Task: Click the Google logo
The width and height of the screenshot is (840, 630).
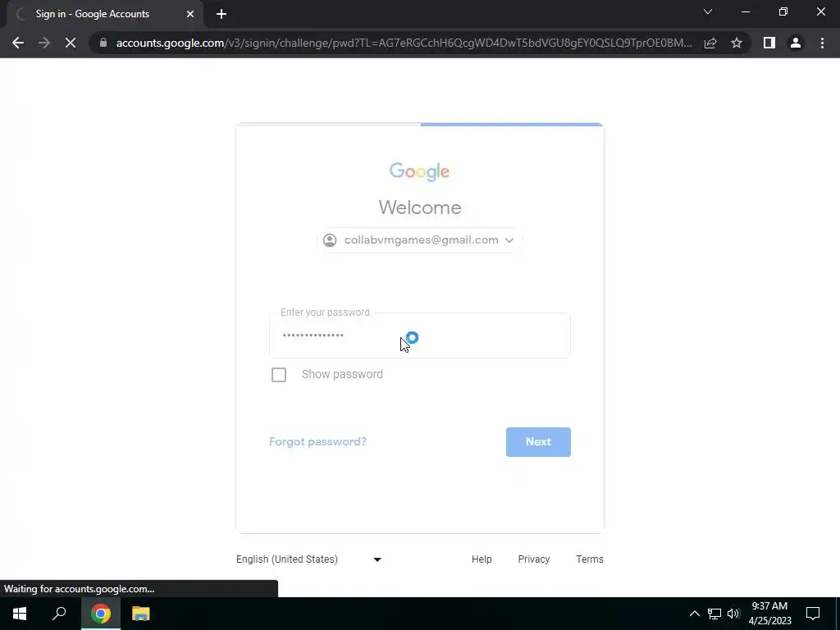Action: pos(419,172)
